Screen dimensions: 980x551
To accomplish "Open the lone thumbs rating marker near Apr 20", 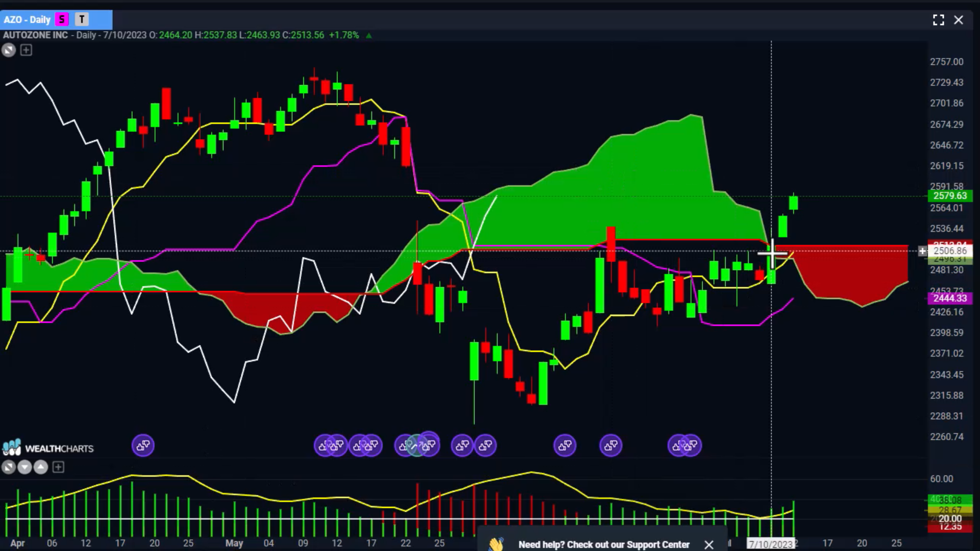I will pos(143,445).
